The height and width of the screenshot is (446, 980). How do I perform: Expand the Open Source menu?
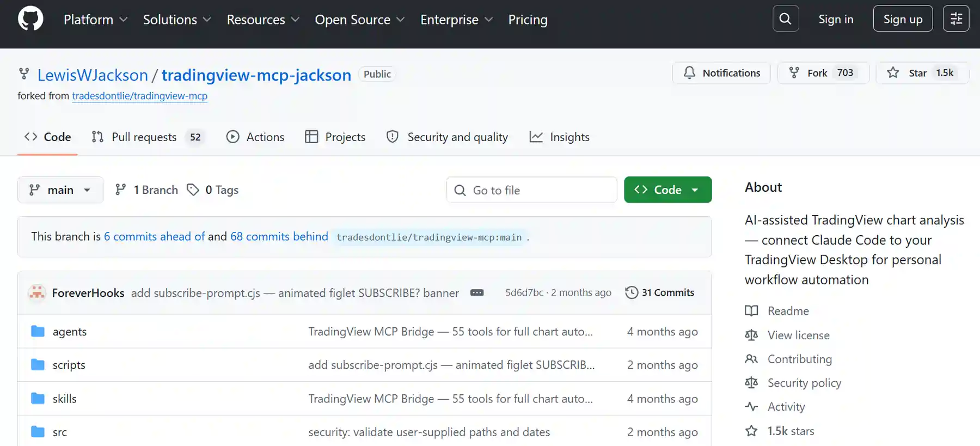click(x=360, y=20)
